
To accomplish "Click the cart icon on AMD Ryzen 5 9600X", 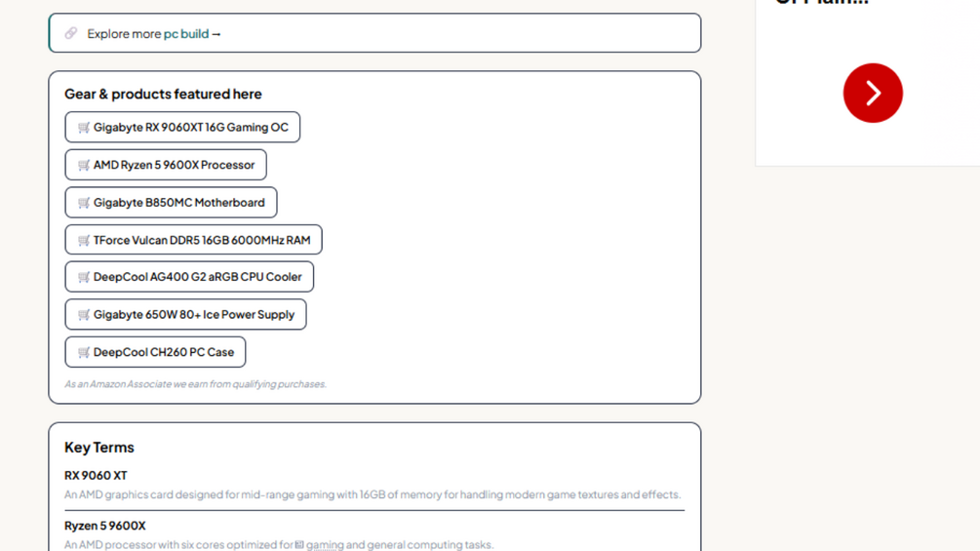I will pyautogui.click(x=84, y=165).
